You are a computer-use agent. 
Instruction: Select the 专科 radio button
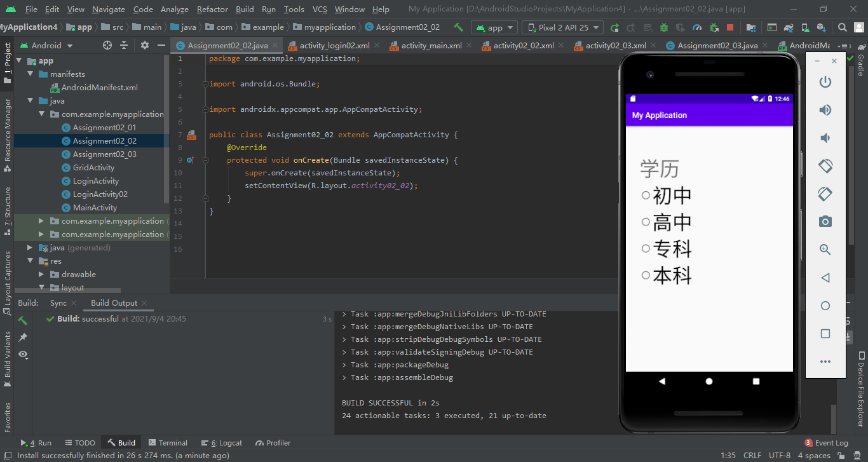tap(646, 248)
